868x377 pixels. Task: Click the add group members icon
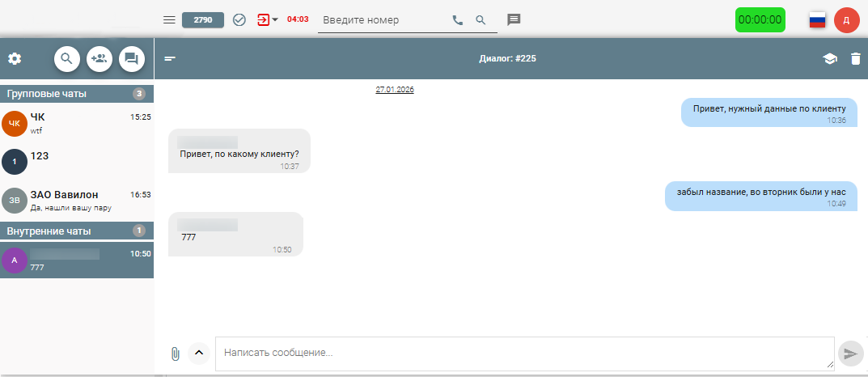[x=100, y=58]
